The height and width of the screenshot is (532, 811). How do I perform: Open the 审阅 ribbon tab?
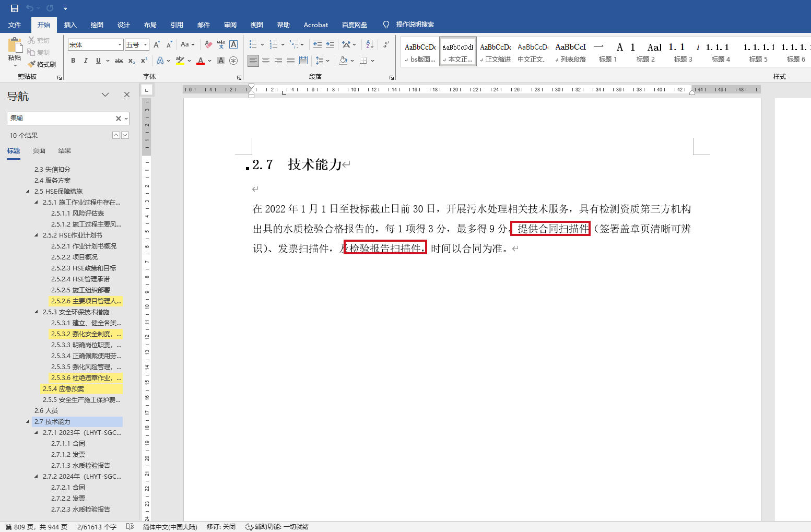click(230, 25)
